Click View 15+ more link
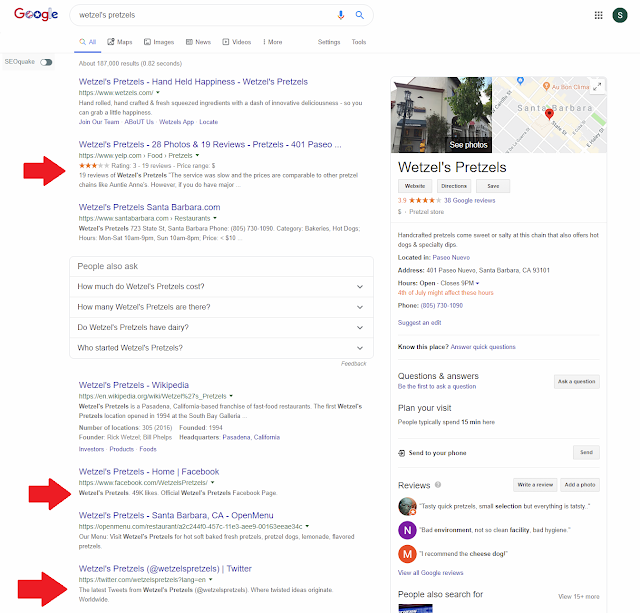The image size is (640, 613). pos(579,597)
